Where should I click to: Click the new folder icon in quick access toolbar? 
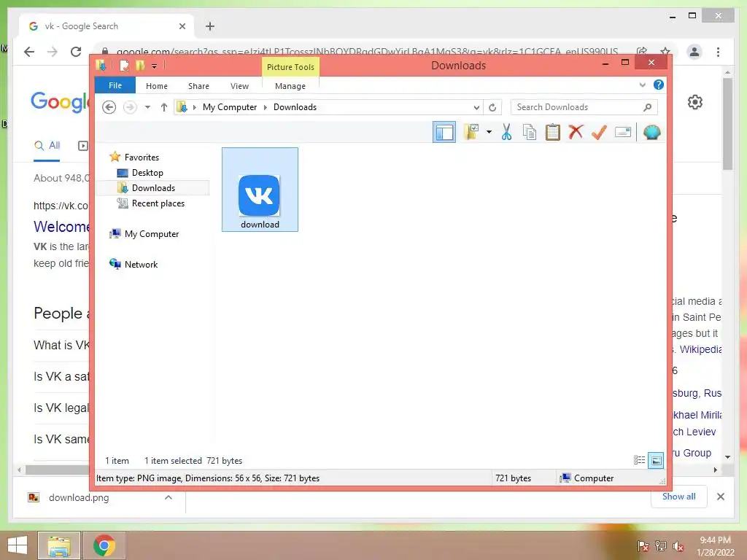(x=140, y=65)
